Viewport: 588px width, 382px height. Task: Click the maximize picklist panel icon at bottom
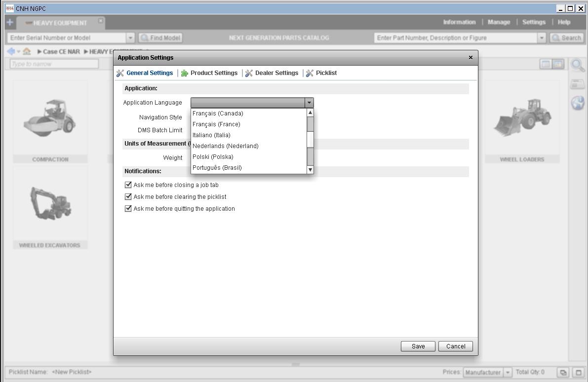click(578, 373)
